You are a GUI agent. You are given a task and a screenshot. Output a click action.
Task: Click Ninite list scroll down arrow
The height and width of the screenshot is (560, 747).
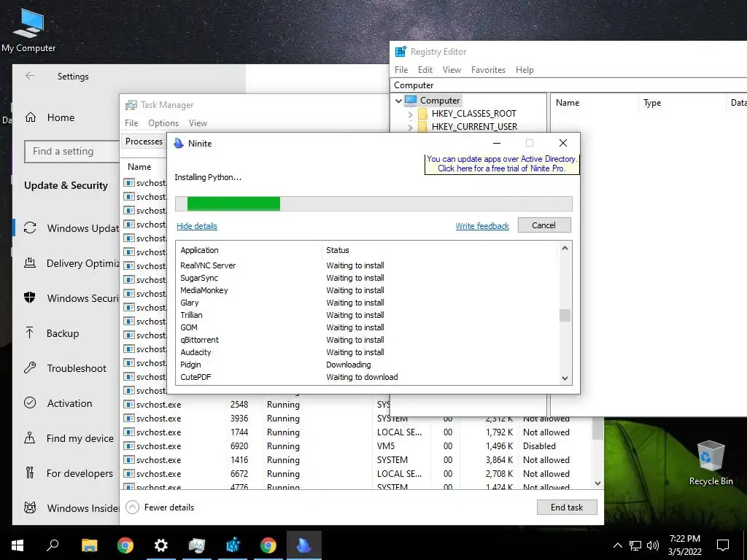tap(565, 378)
